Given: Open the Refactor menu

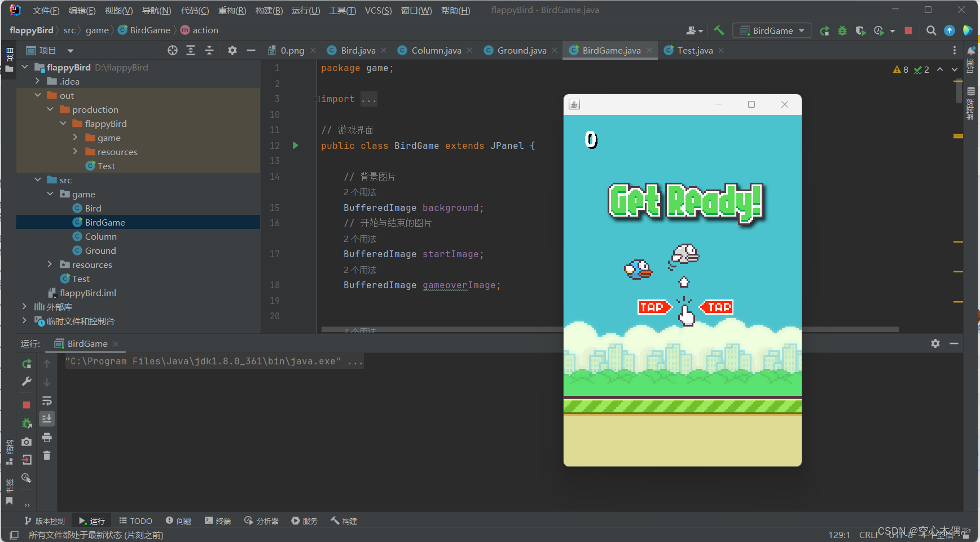Looking at the screenshot, I should pos(232,10).
